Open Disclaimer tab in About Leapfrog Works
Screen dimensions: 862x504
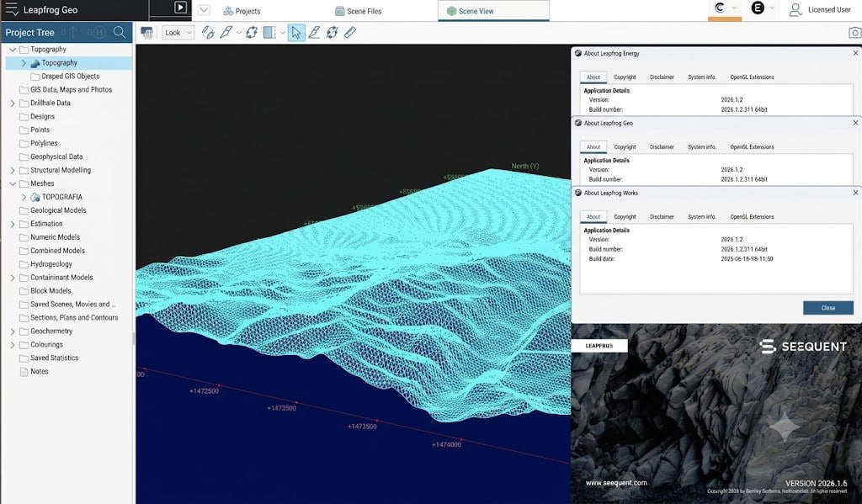click(662, 216)
